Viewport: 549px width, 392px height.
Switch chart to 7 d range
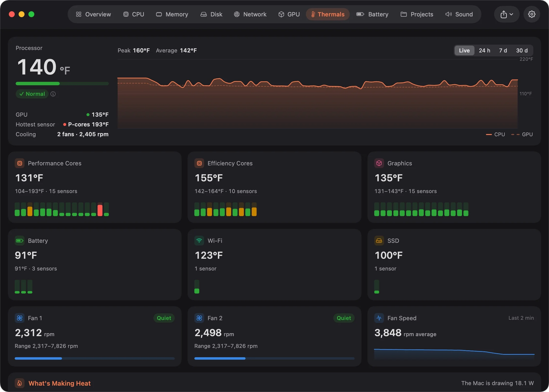(x=503, y=50)
